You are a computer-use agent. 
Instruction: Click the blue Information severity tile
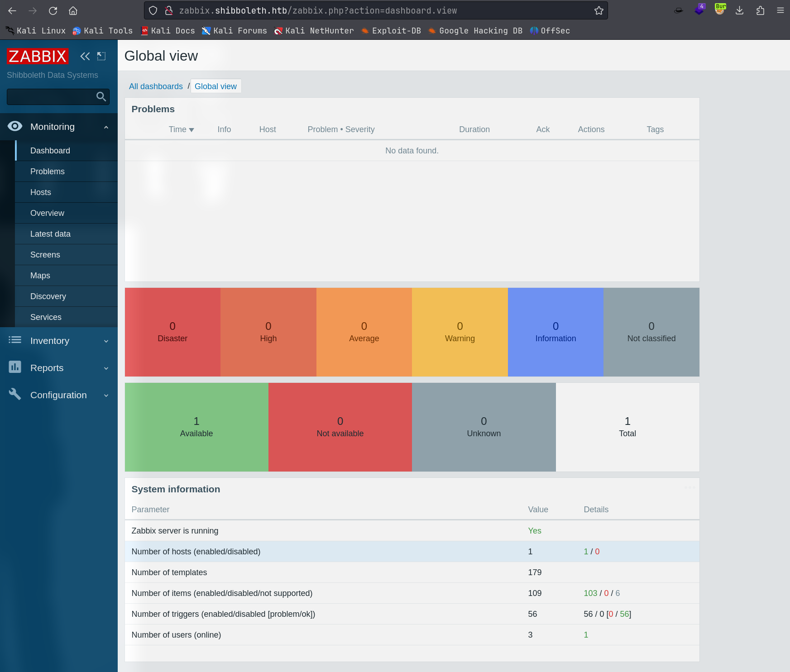point(555,332)
